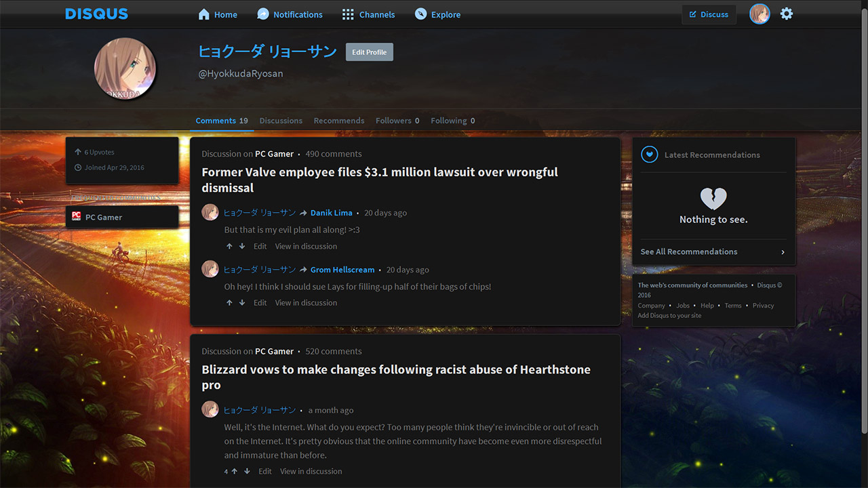Upvote the Lays chips comment
This screenshot has height=488, width=868.
[x=229, y=303]
